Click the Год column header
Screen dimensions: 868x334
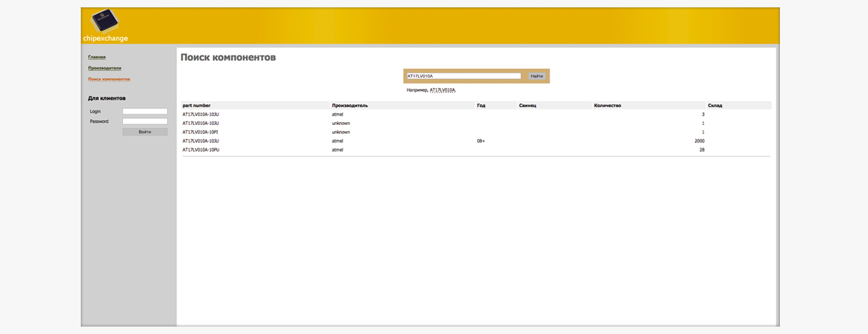coord(481,106)
